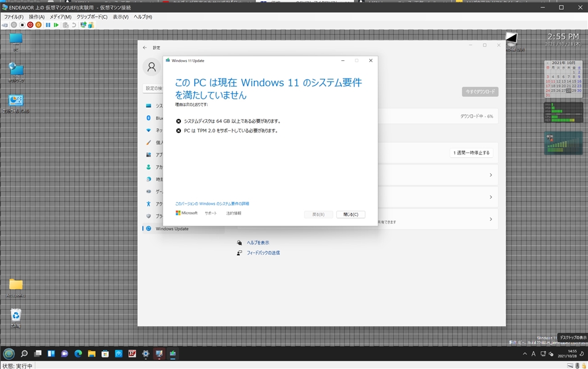Select the ごみ箱 recycle bin icon

click(16, 318)
